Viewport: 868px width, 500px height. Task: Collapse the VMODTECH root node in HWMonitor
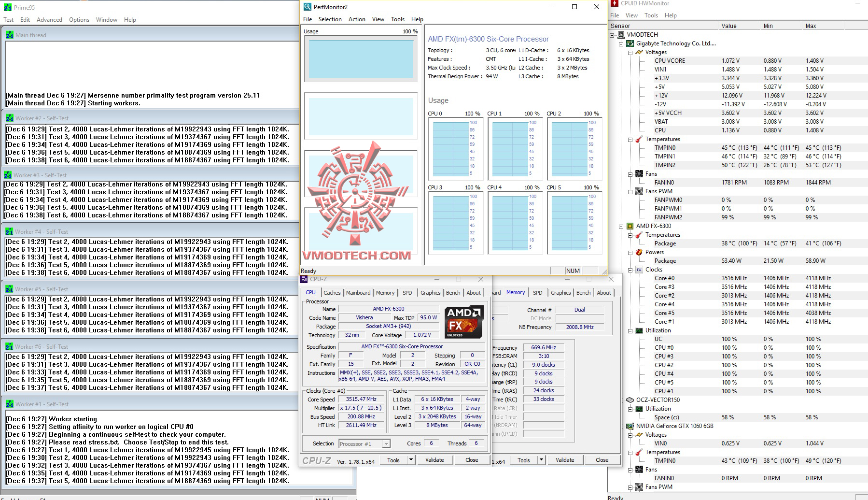click(612, 35)
